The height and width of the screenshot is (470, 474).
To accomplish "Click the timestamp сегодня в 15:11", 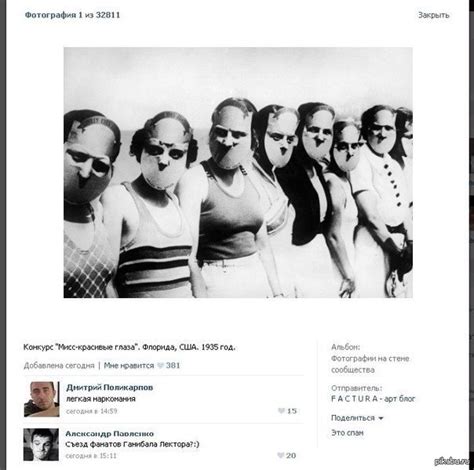I will pos(91,456).
